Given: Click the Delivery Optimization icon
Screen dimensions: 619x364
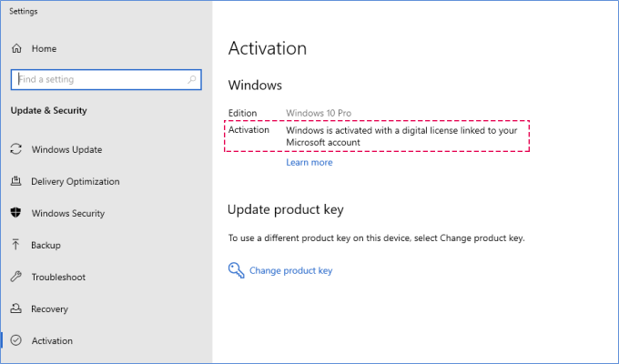Looking at the screenshot, I should [16, 181].
